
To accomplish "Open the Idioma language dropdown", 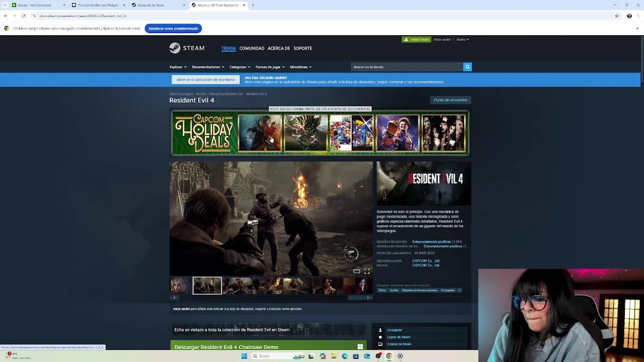I will coord(462,39).
